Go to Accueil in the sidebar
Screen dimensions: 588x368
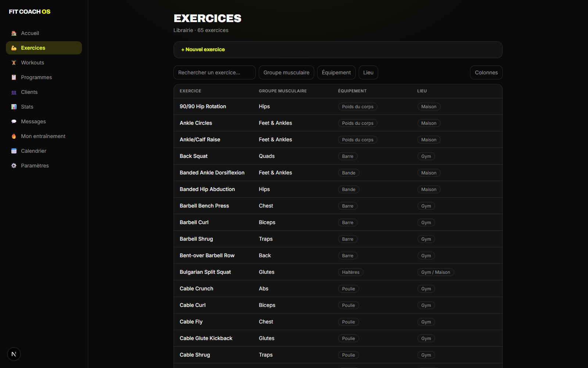click(44, 33)
